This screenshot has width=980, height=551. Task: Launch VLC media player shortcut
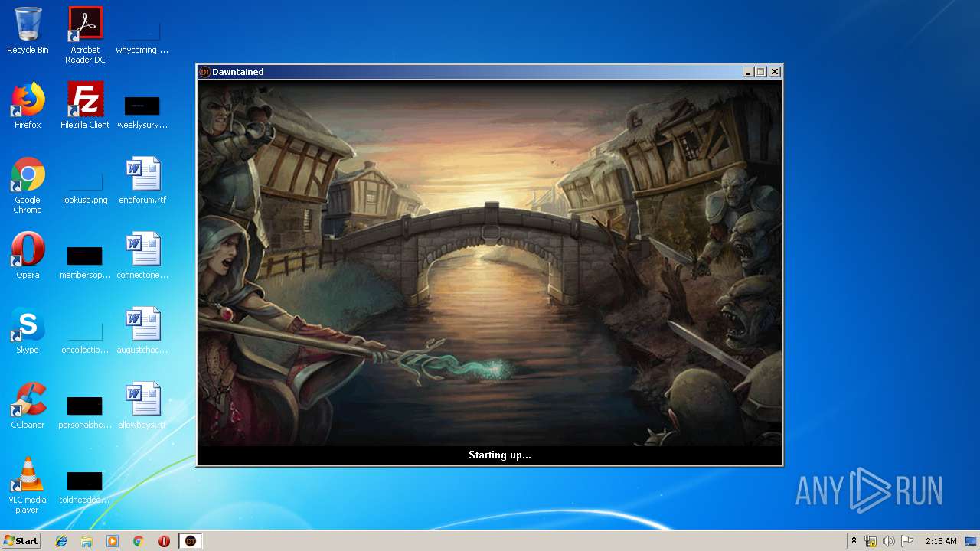pyautogui.click(x=28, y=485)
